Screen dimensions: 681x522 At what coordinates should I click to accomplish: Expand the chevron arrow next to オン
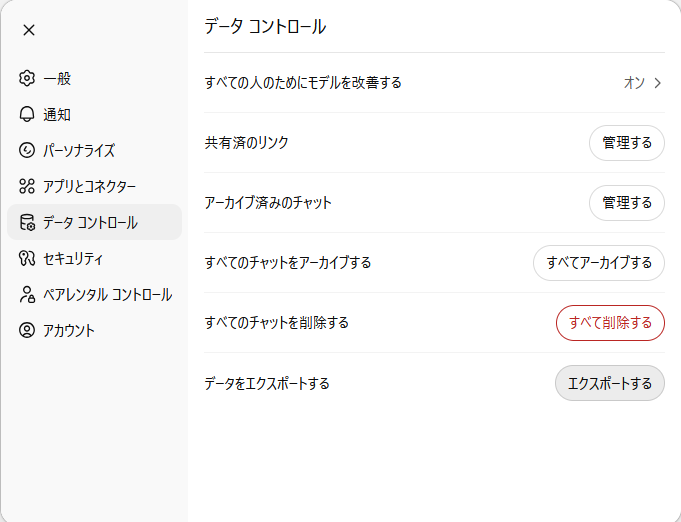(658, 83)
